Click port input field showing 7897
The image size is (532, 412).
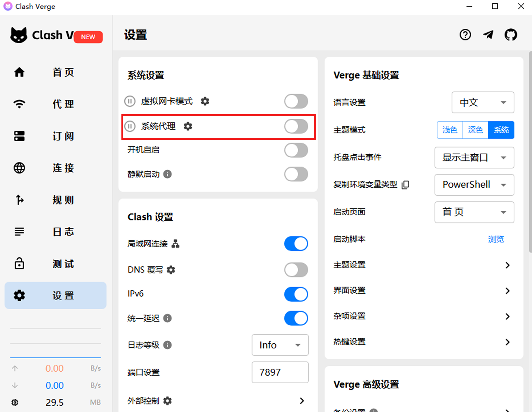click(280, 372)
